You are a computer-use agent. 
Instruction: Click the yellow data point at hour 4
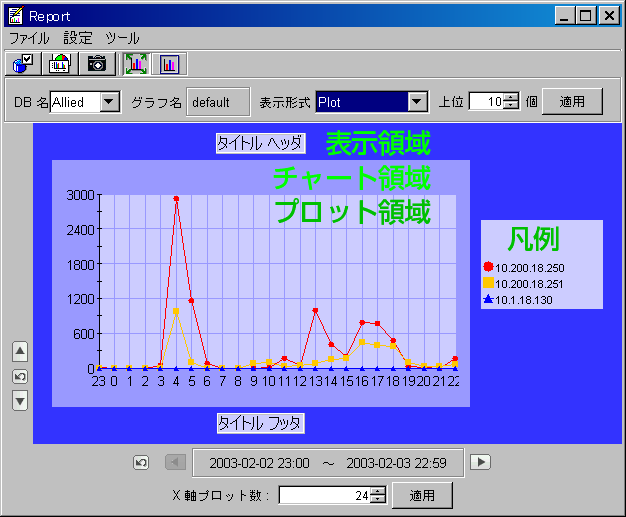click(176, 311)
